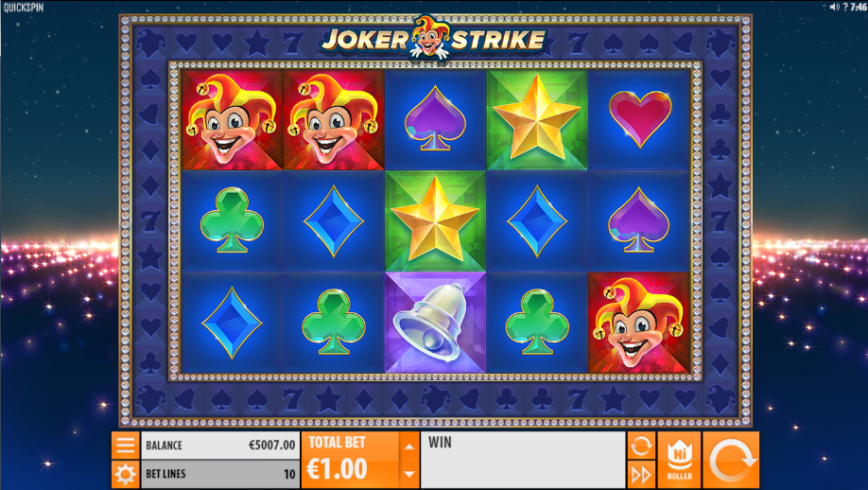Toggle fast-forward quick spin mode
Viewport: 868px width, 490px height.
pyautogui.click(x=641, y=475)
